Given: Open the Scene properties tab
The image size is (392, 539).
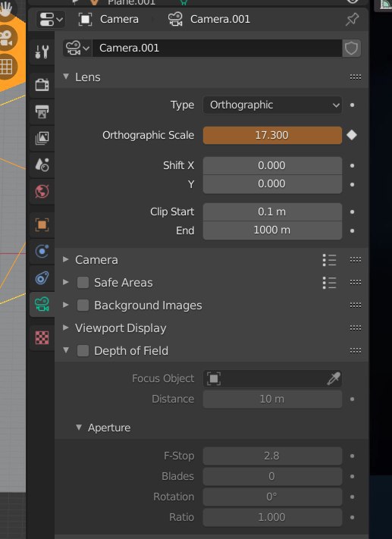Looking at the screenshot, I should (x=42, y=165).
